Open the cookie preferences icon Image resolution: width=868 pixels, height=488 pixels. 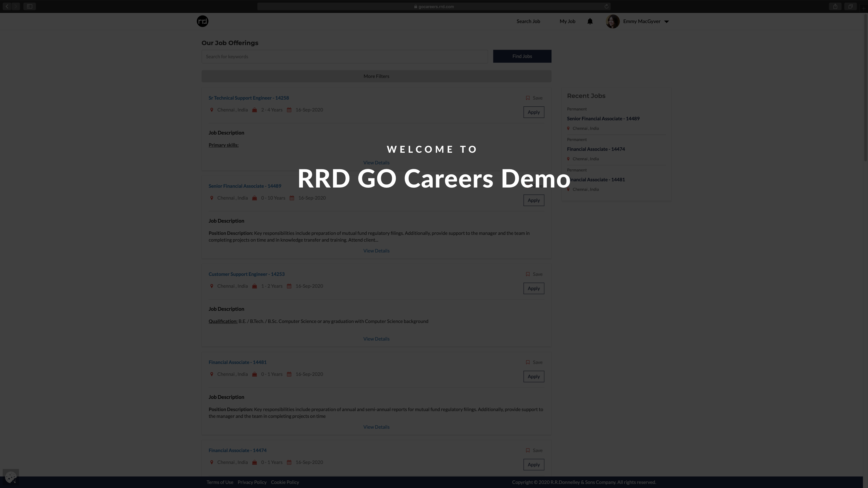(11, 477)
